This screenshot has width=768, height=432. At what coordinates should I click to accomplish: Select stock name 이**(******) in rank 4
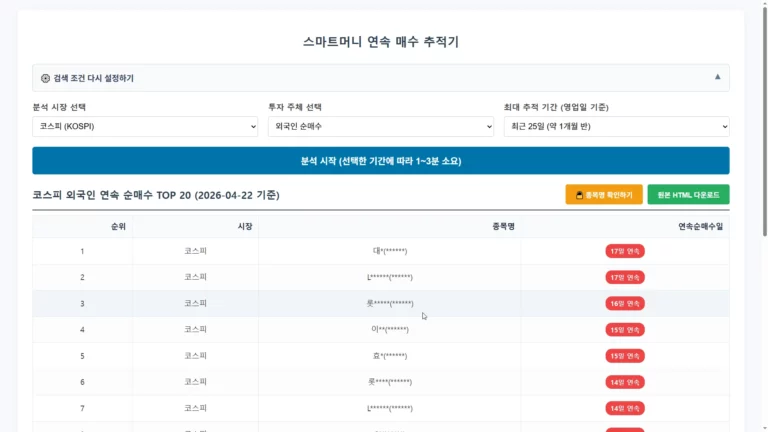390,330
